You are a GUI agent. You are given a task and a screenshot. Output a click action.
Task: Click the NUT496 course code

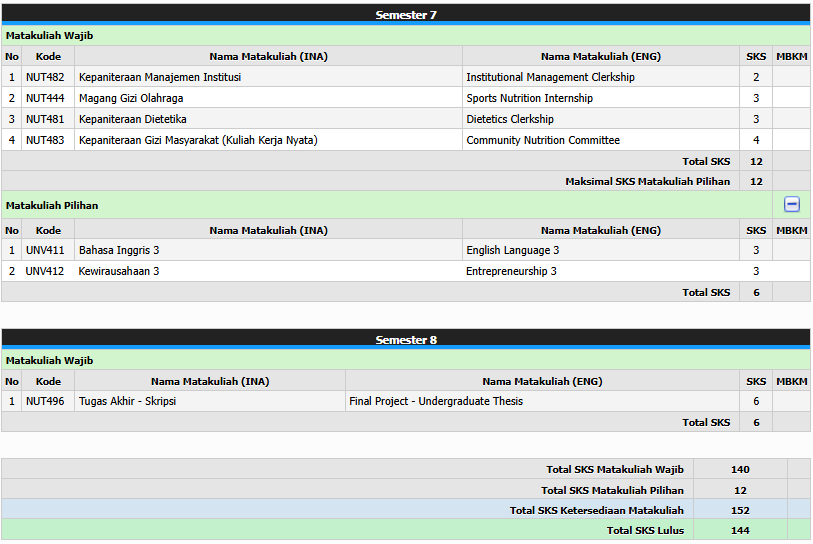point(45,401)
